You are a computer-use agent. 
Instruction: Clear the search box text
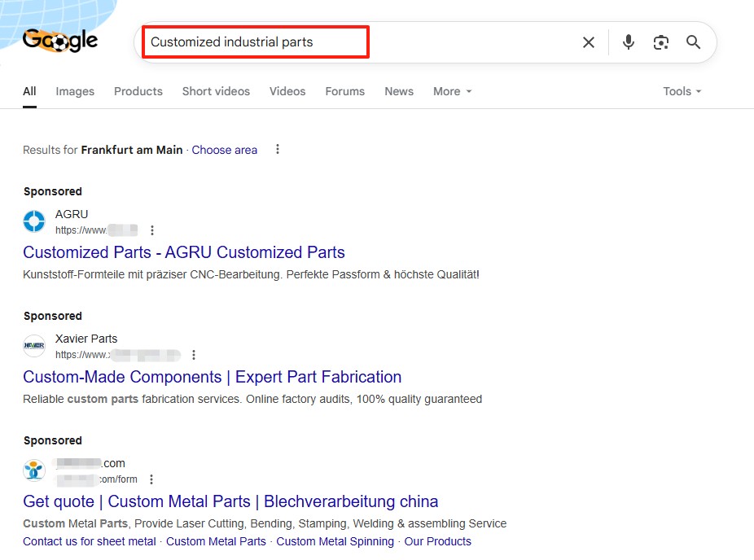(589, 42)
